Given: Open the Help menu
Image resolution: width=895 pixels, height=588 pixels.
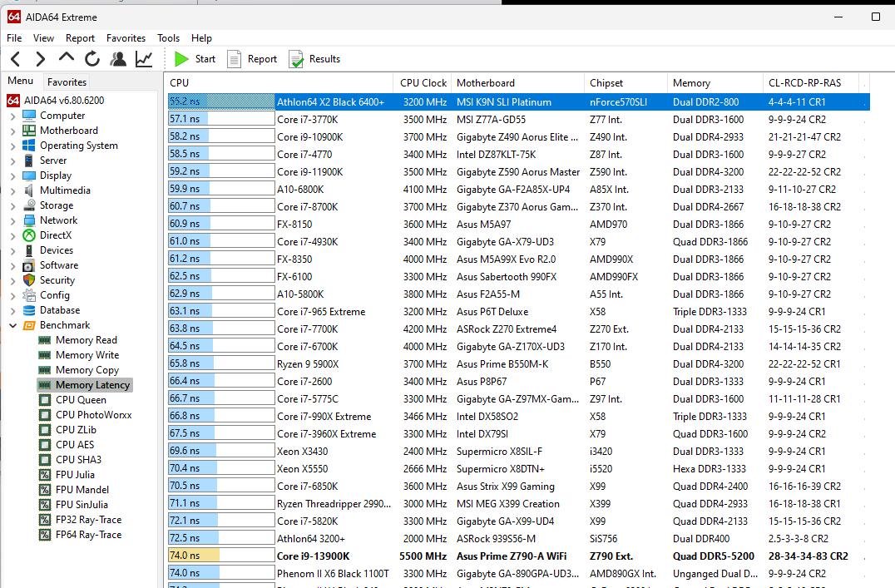Looking at the screenshot, I should coord(201,38).
